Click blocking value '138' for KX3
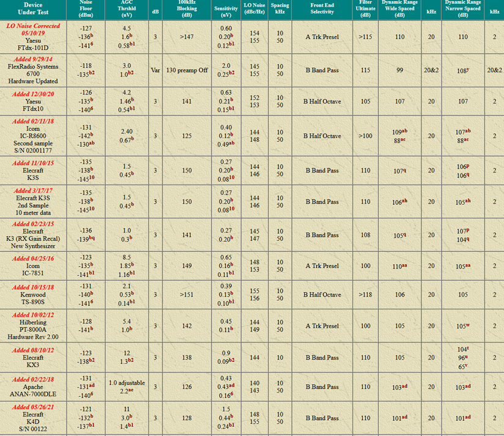Viewport: 504px width, 436px height. [x=187, y=358]
